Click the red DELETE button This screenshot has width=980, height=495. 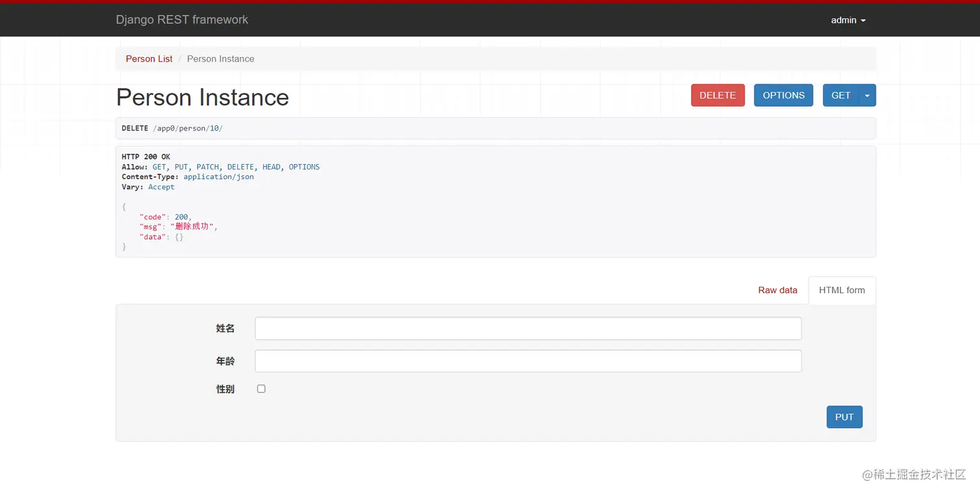[717, 95]
